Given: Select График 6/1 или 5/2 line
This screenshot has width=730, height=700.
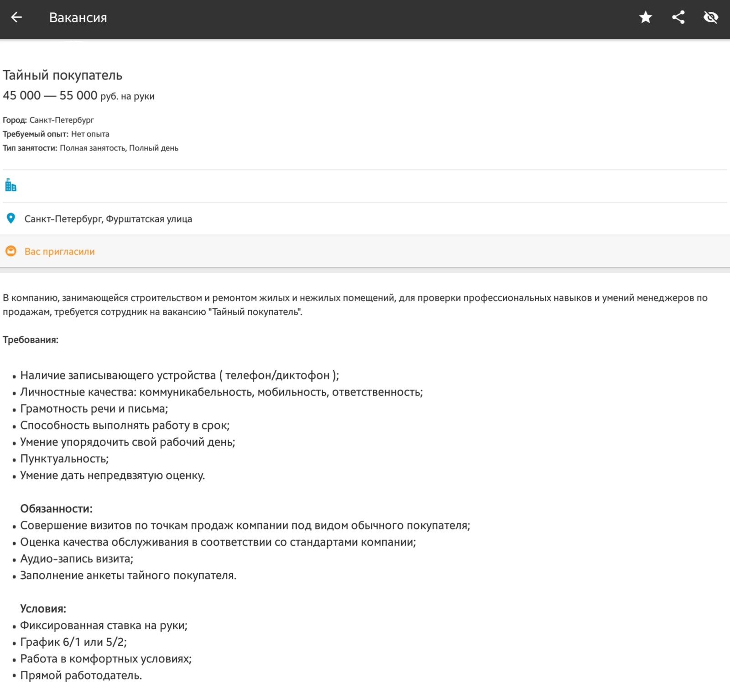Looking at the screenshot, I should coord(73,642).
